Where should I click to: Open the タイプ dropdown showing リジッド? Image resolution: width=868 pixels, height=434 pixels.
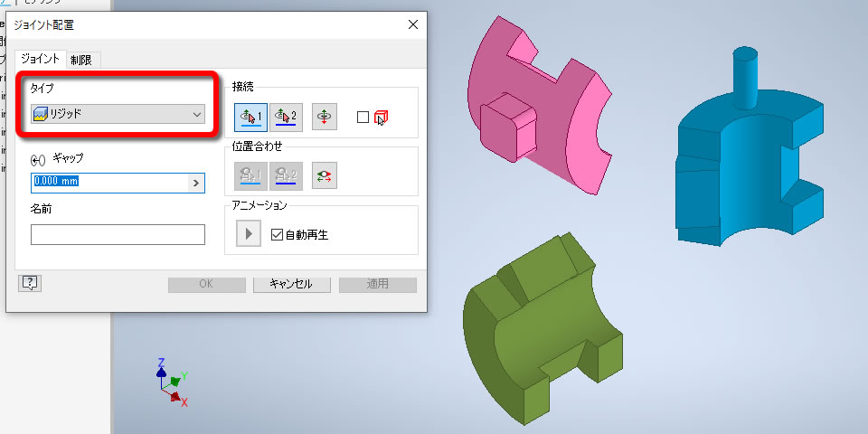point(118,114)
